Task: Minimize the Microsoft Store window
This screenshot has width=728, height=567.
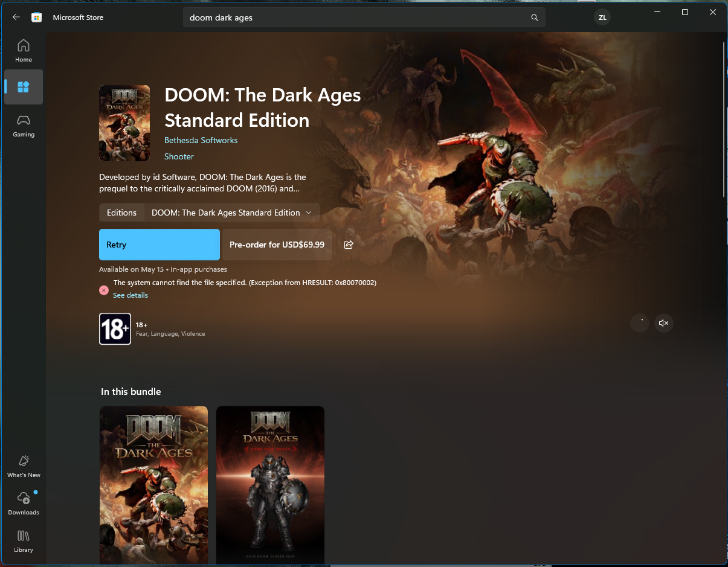Action: coord(657,12)
